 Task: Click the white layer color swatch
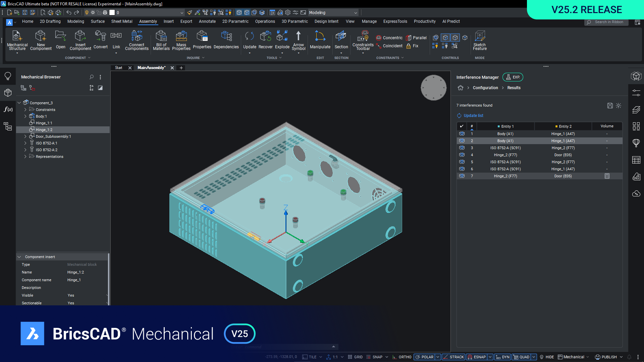pyautogui.click(x=112, y=13)
